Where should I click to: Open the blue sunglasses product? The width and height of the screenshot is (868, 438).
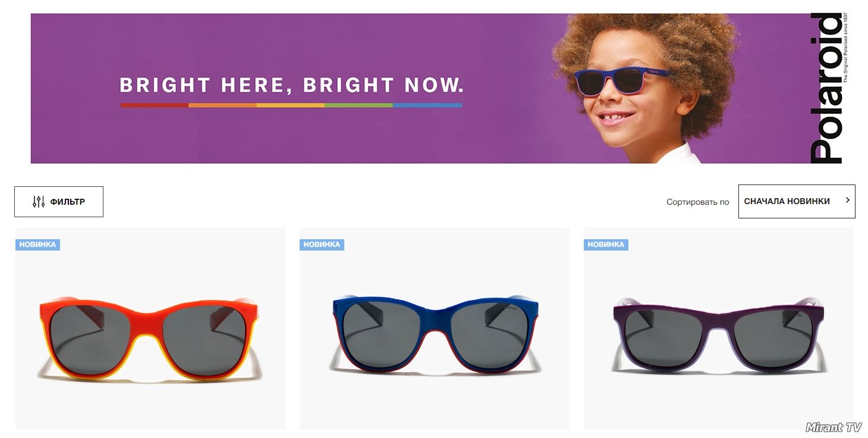(435, 328)
